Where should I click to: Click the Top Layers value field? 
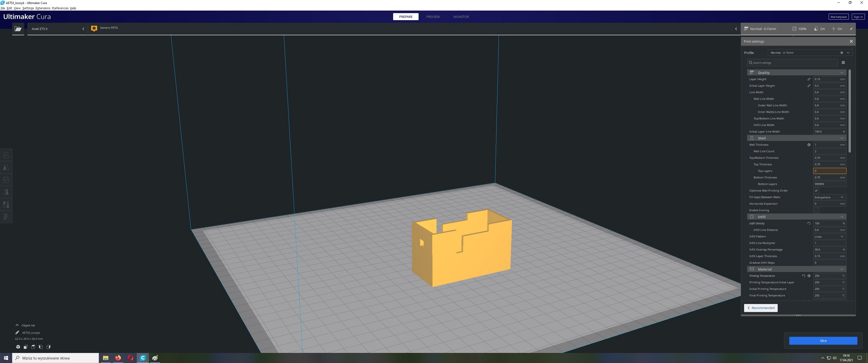(x=830, y=171)
